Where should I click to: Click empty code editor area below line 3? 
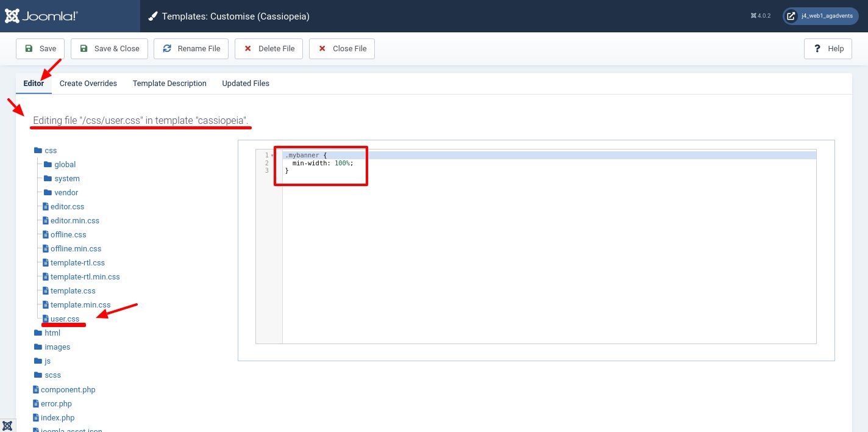(x=549, y=259)
